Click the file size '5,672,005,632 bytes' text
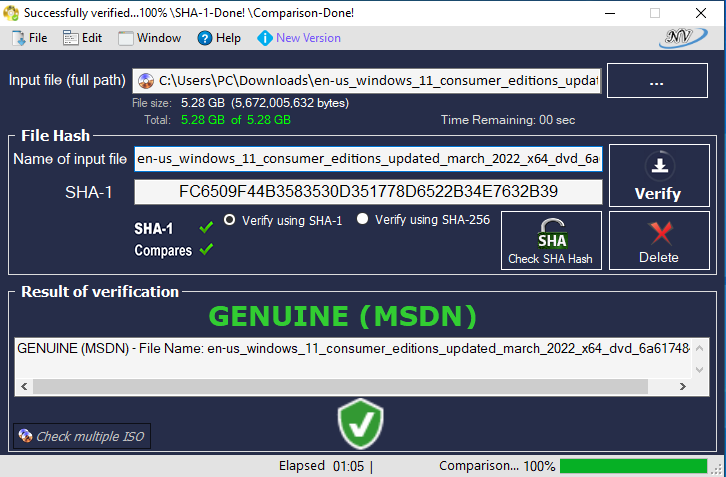 click(290, 103)
